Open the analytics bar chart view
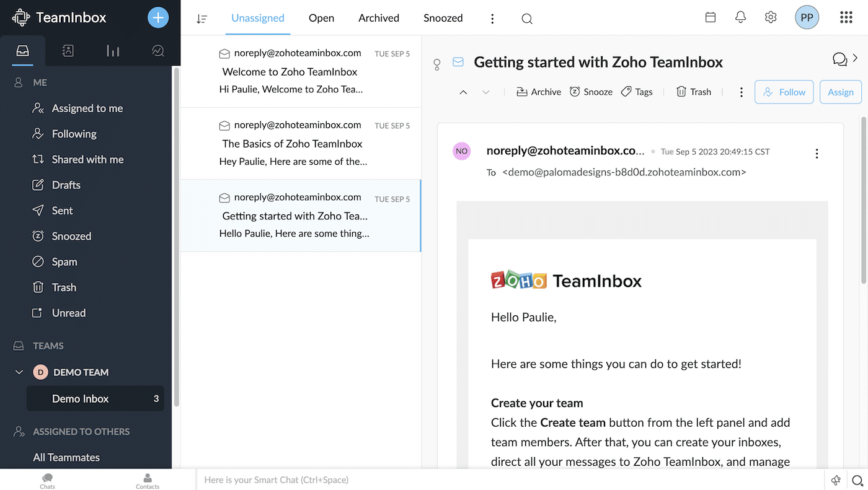The image size is (868, 490). click(x=112, y=51)
